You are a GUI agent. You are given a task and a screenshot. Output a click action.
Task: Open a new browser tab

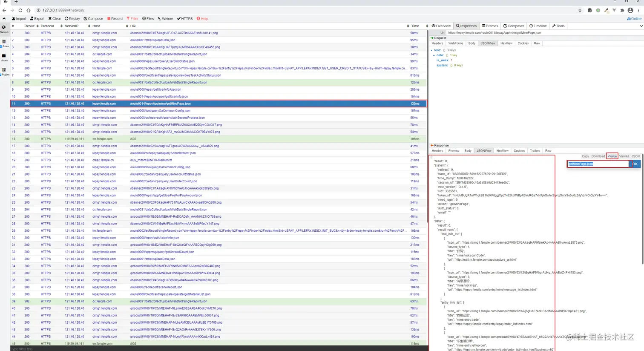coord(16,2)
